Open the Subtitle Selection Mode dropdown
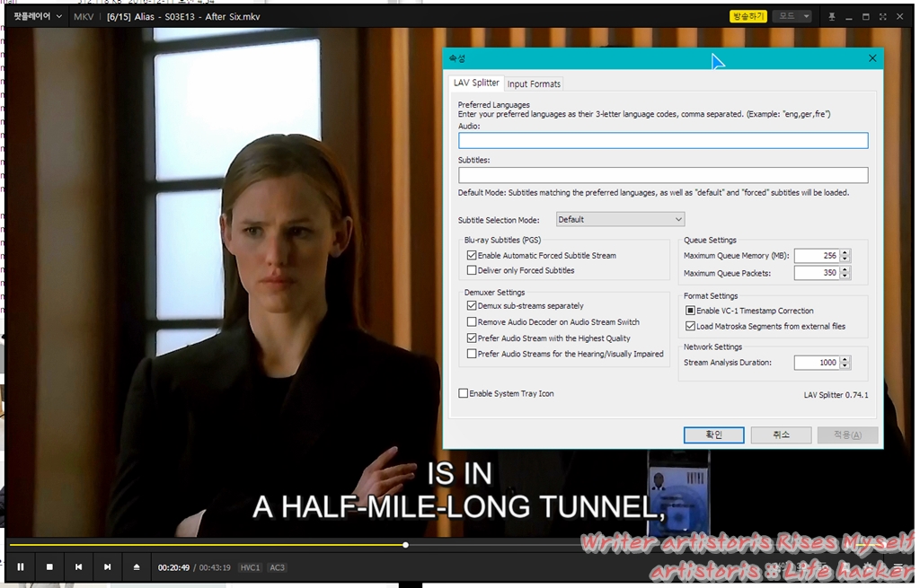The height and width of the screenshot is (588, 920). click(620, 219)
